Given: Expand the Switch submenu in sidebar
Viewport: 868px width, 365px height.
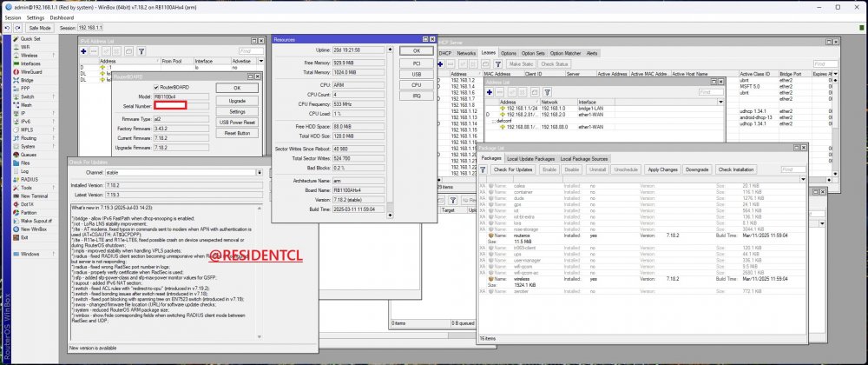Looking at the screenshot, I should click(x=54, y=97).
